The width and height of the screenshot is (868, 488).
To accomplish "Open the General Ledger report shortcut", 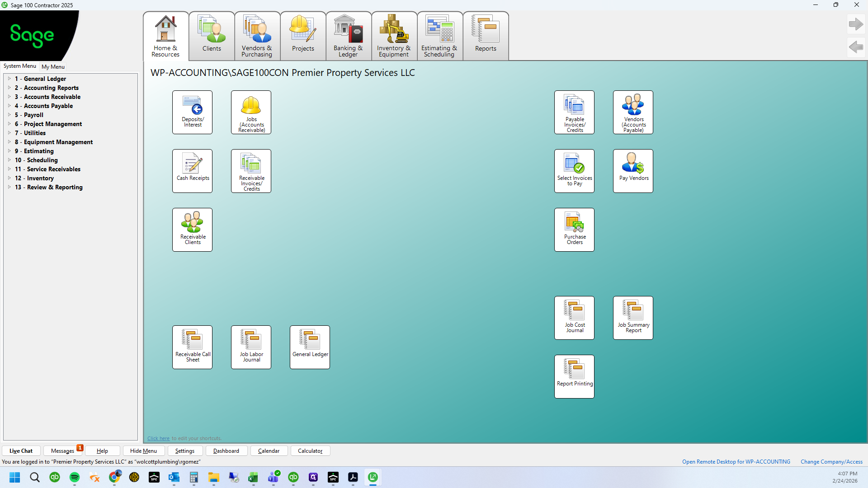I will (x=310, y=347).
